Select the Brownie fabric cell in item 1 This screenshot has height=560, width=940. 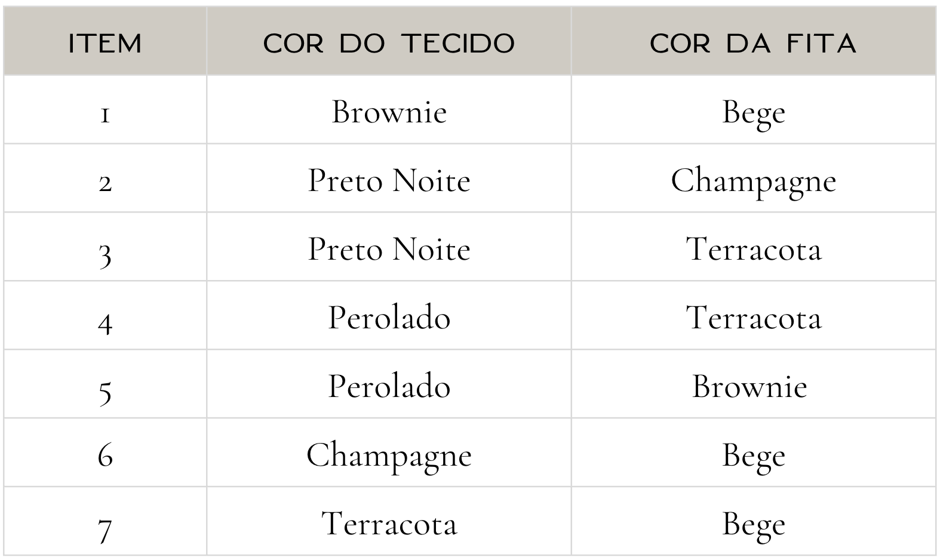click(389, 112)
